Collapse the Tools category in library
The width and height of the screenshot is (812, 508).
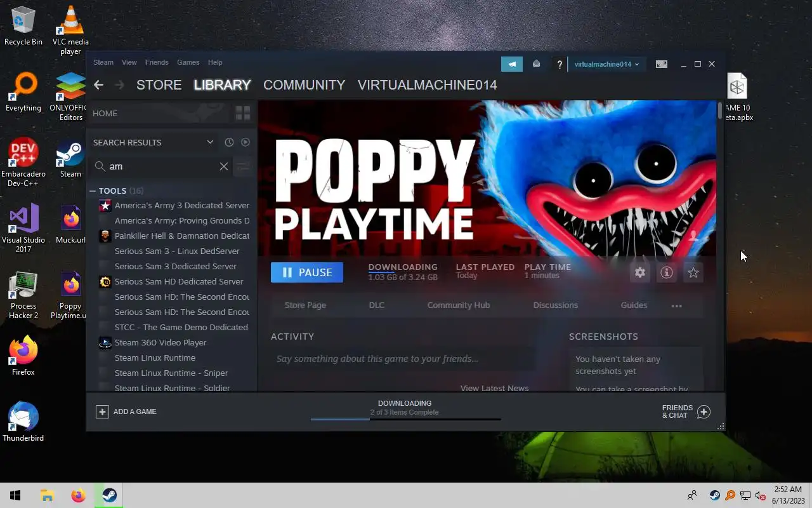(93, 190)
